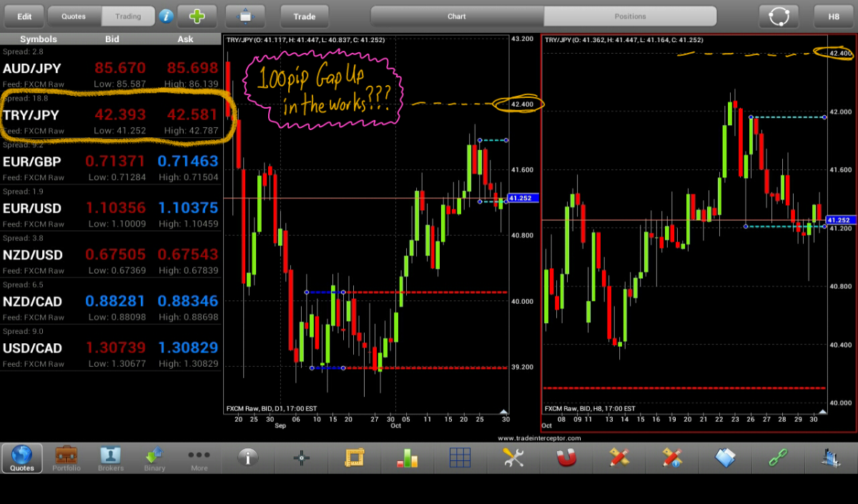Click the red dashed line on H8 chart
This screenshot has height=504, width=858.
tap(684, 388)
